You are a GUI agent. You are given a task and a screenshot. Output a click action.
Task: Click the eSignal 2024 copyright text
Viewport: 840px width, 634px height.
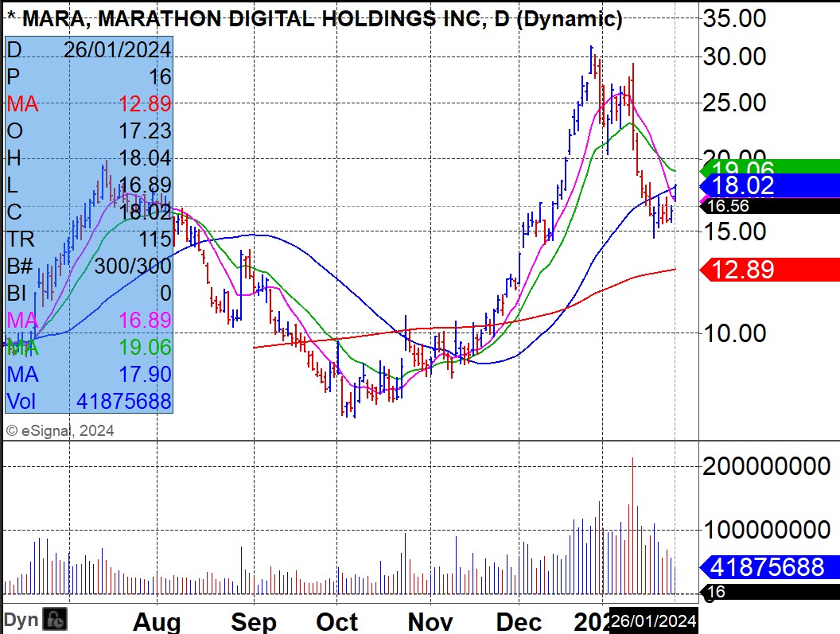(60, 430)
